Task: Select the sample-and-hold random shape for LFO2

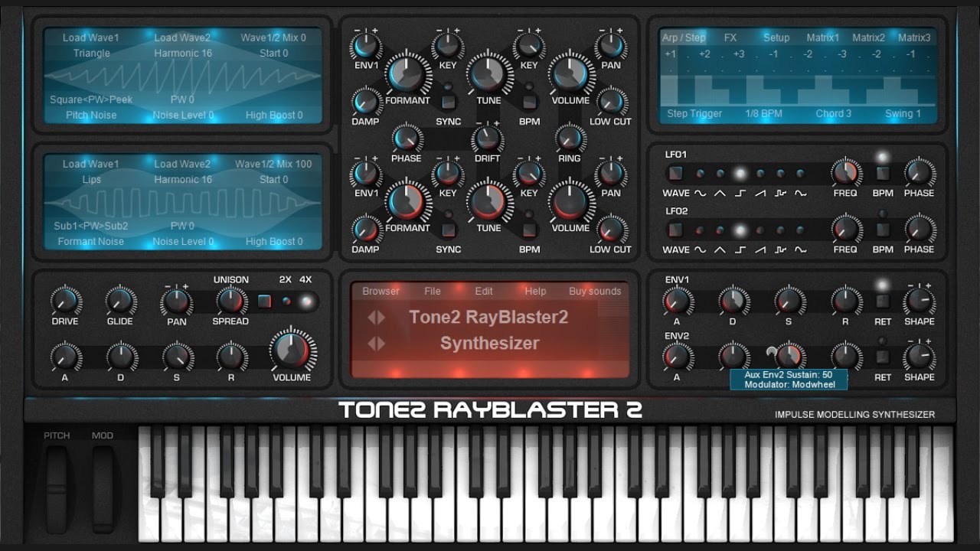Action: 780,230
